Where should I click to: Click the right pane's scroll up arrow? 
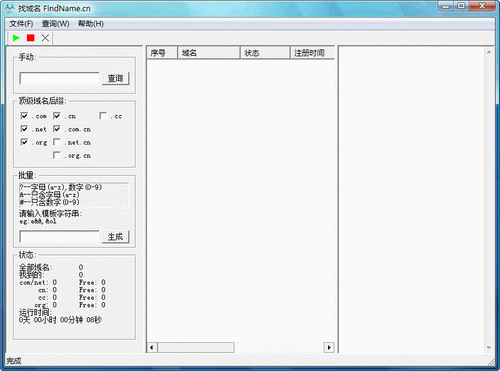click(489, 52)
